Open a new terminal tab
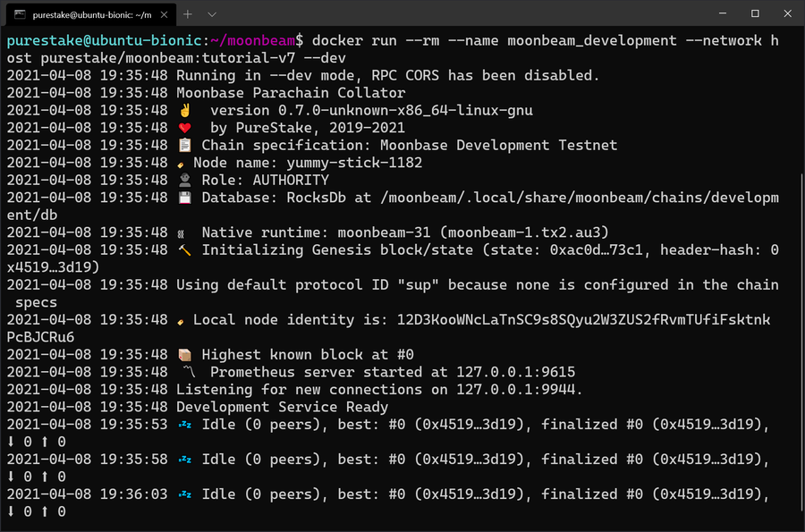Viewport: 805px width, 532px height. pos(188,14)
